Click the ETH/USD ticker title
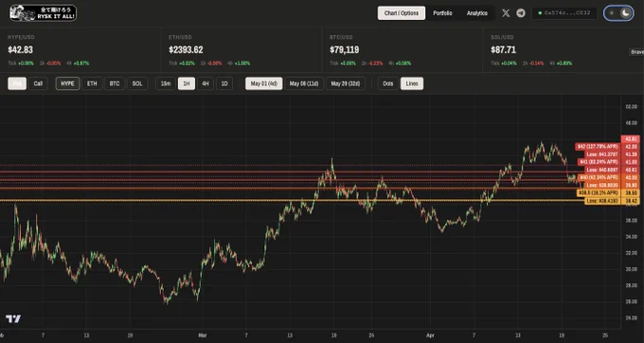644x343 pixels. [180, 37]
